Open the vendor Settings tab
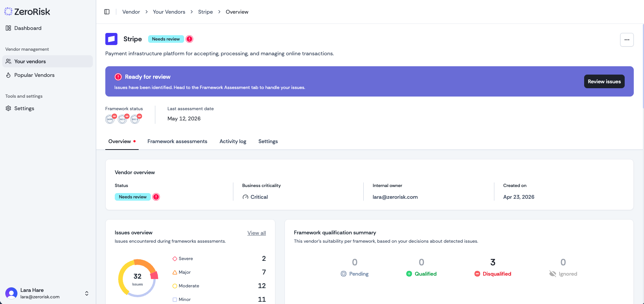 point(268,141)
